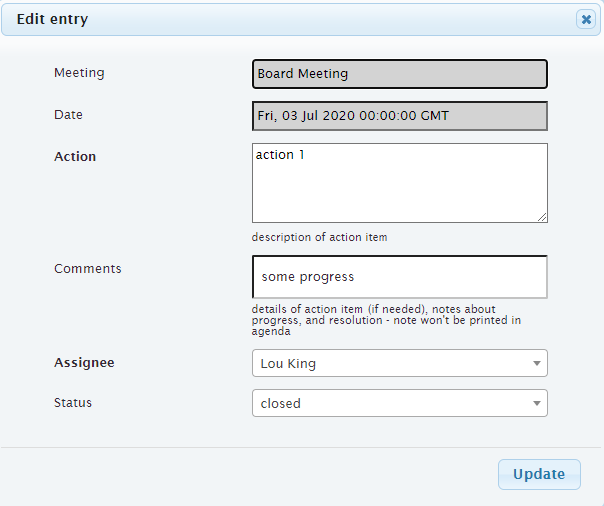Close the Edit entry dialog

pos(586,19)
